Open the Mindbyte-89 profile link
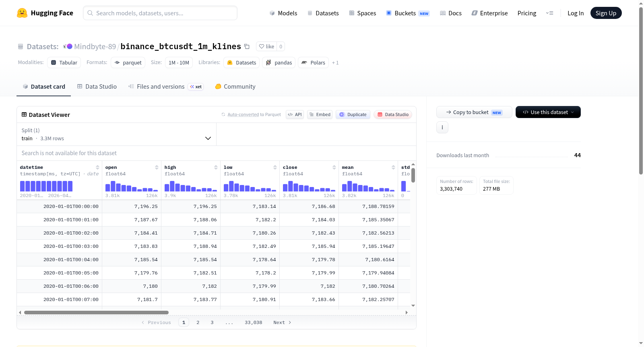 pyautogui.click(x=95, y=46)
